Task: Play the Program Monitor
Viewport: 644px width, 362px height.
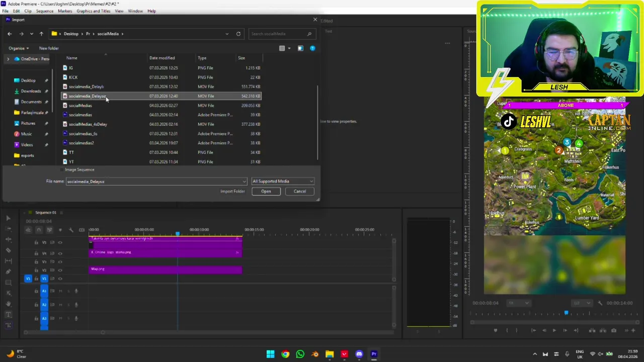Action: (x=554, y=330)
